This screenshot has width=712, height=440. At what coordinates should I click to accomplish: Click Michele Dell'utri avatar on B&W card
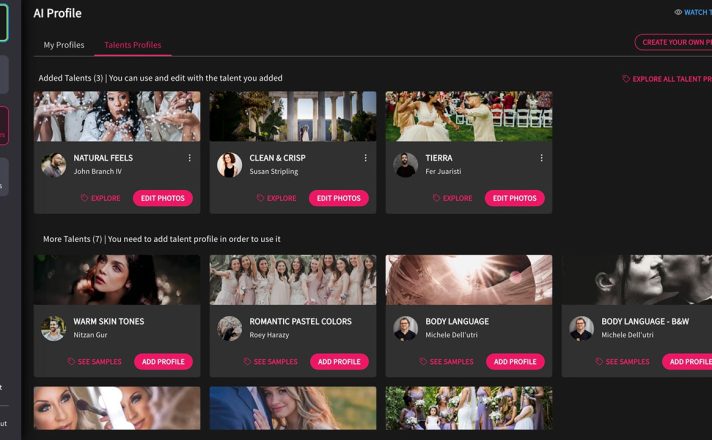click(581, 328)
